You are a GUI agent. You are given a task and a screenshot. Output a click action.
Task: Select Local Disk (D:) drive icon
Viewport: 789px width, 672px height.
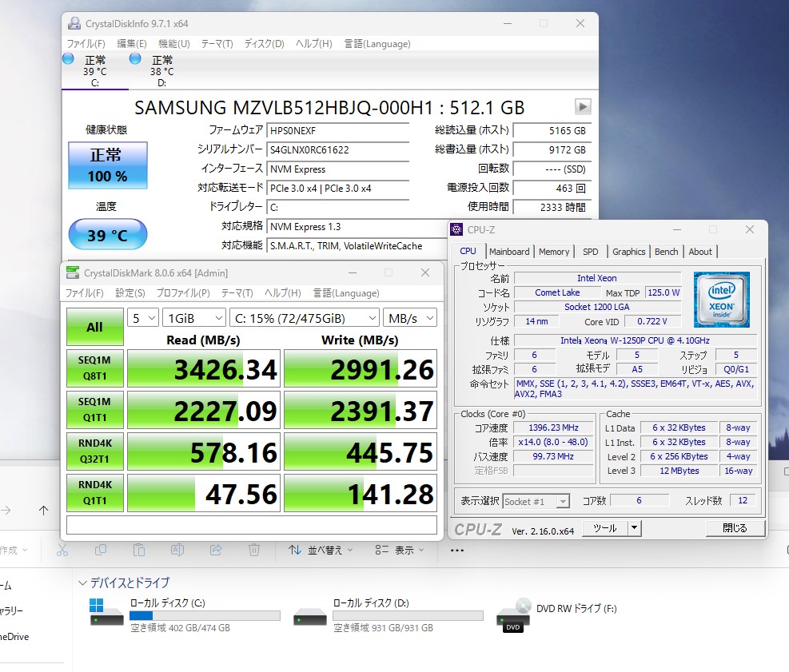(310, 617)
